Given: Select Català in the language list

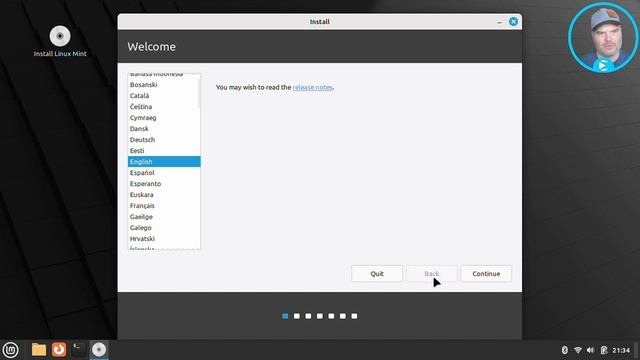Looking at the screenshot, I should click(164, 96).
